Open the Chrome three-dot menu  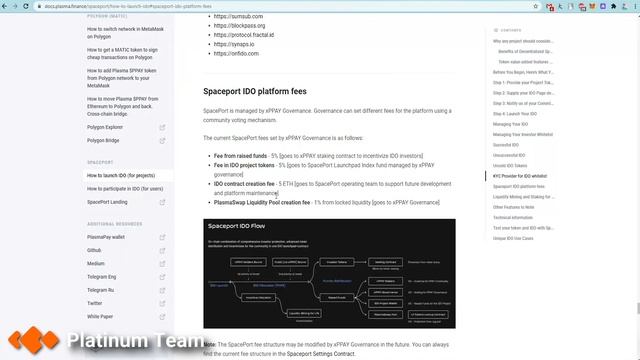pos(635,7)
